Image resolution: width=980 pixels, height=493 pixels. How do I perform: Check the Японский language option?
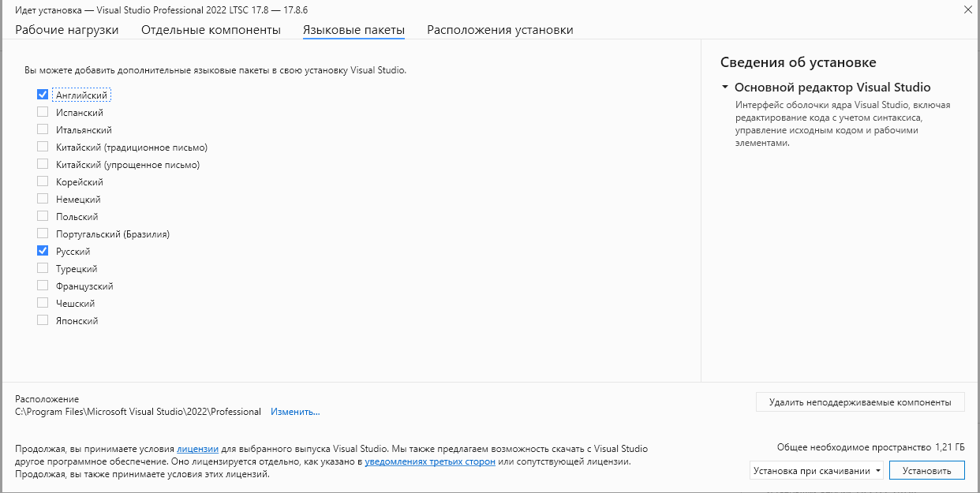[x=43, y=320]
